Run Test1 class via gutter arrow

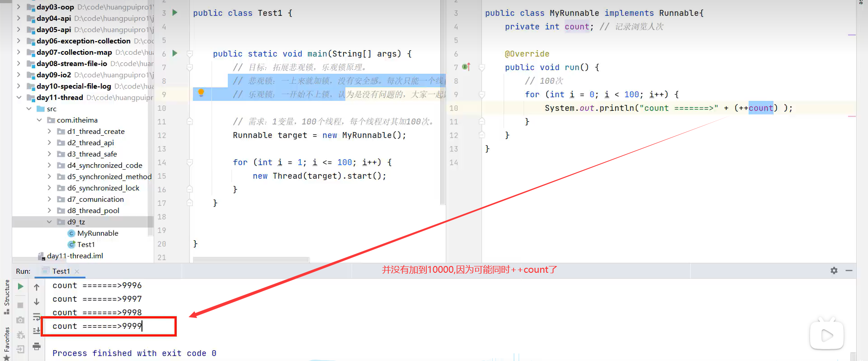175,13
